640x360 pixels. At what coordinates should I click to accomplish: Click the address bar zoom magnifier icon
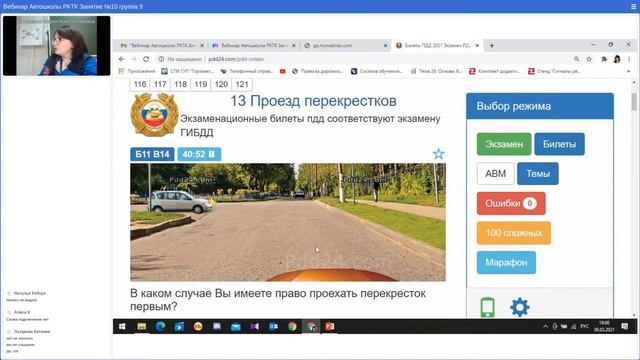[576, 59]
